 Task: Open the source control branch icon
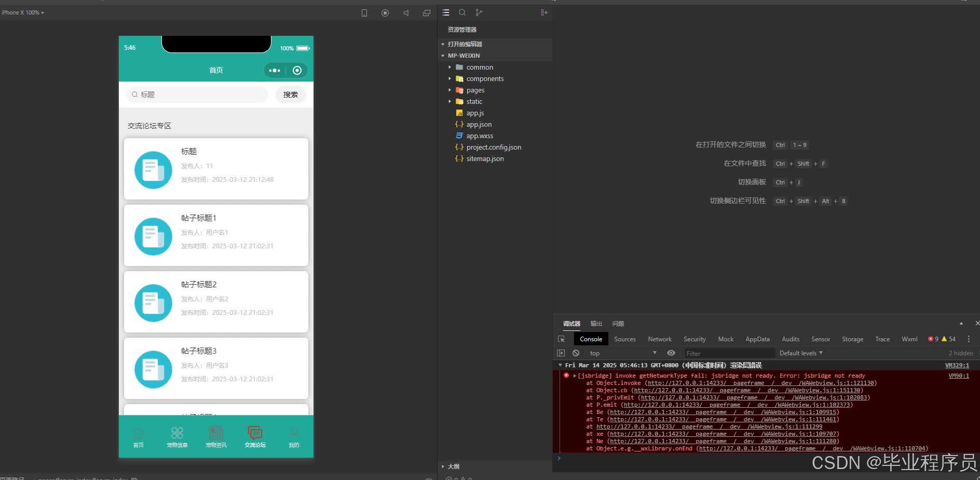click(479, 12)
